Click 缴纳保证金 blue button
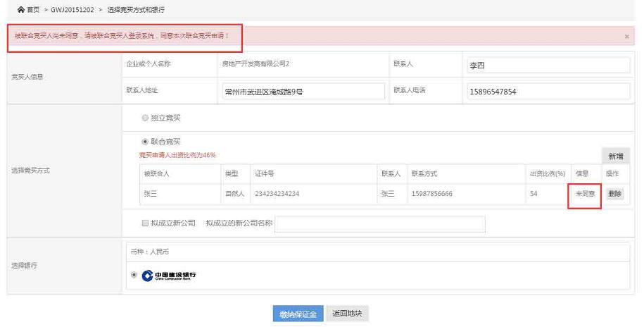 [x=298, y=314]
